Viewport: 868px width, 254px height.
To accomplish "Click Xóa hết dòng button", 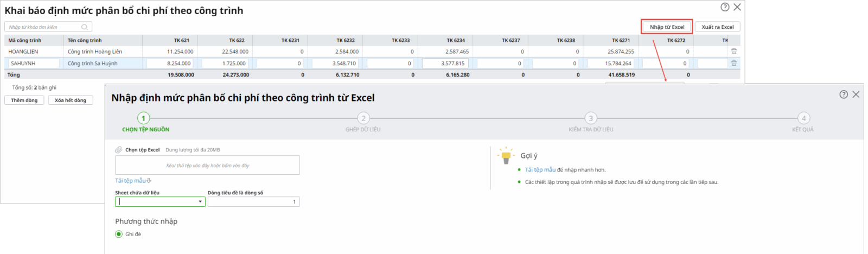I will coord(71,100).
